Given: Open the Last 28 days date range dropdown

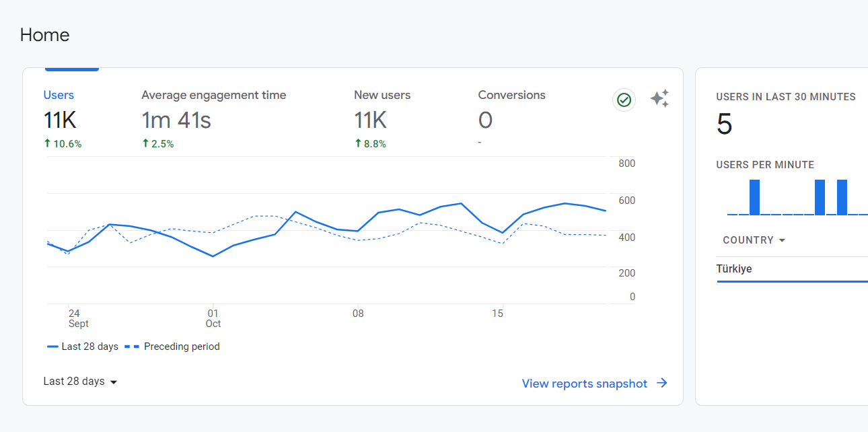Looking at the screenshot, I should [81, 382].
